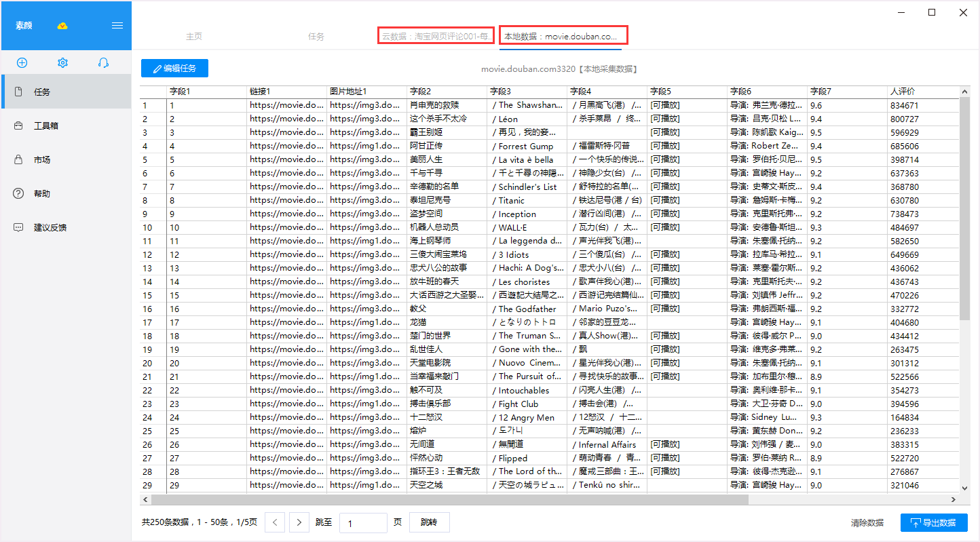This screenshot has height=542, width=980.
Task: Select the cell 肖申克的救赎
Action: 447,105
